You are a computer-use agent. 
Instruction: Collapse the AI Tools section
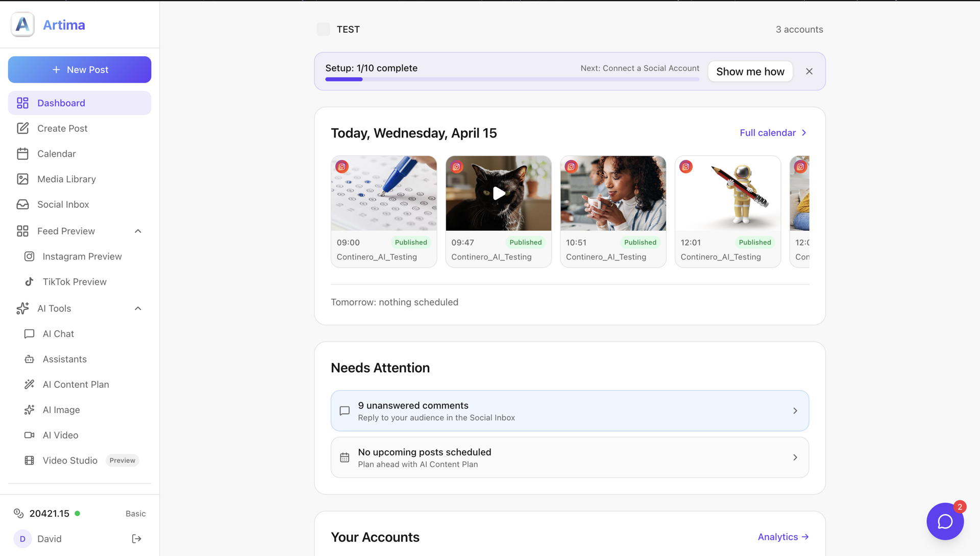(x=138, y=308)
